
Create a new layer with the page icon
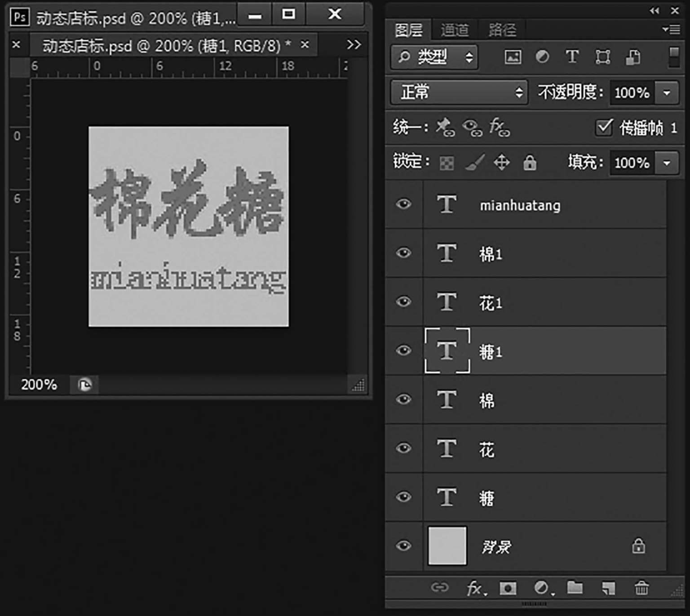pos(608,588)
